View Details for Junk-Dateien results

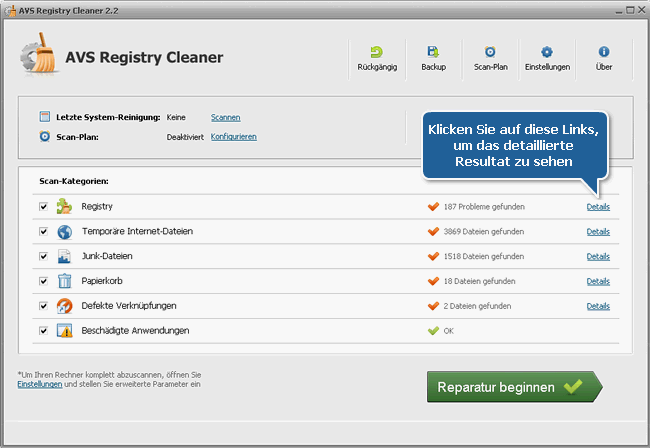pos(598,256)
